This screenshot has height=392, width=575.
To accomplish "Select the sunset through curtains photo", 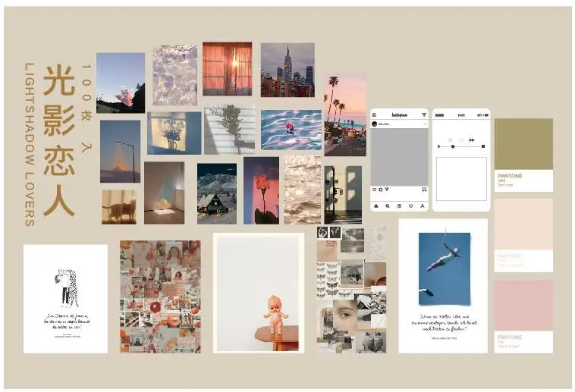I will (228, 69).
